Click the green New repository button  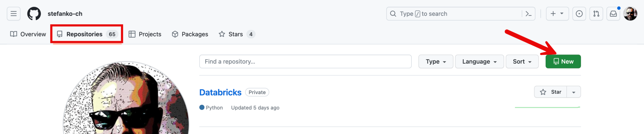pos(563,61)
